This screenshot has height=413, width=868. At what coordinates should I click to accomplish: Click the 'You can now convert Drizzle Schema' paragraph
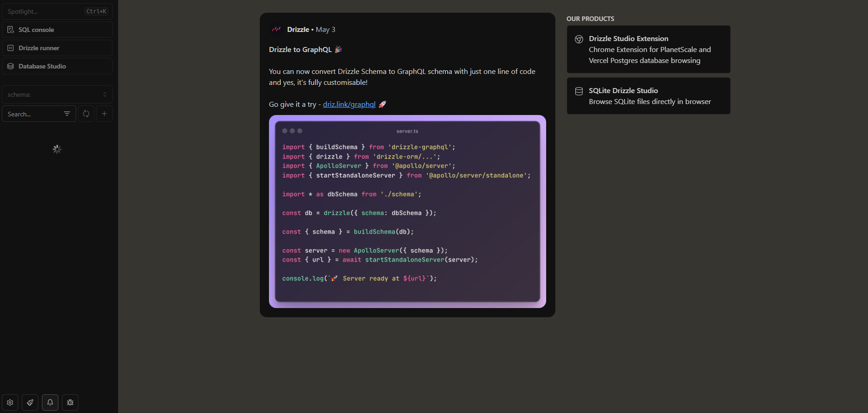(402, 77)
